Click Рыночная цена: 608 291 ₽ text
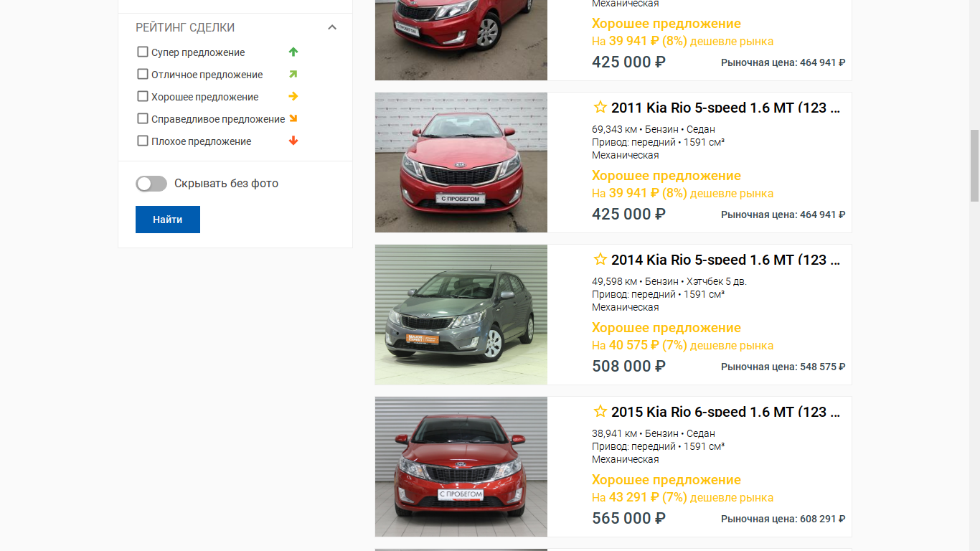Image resolution: width=980 pixels, height=551 pixels. coord(783,519)
